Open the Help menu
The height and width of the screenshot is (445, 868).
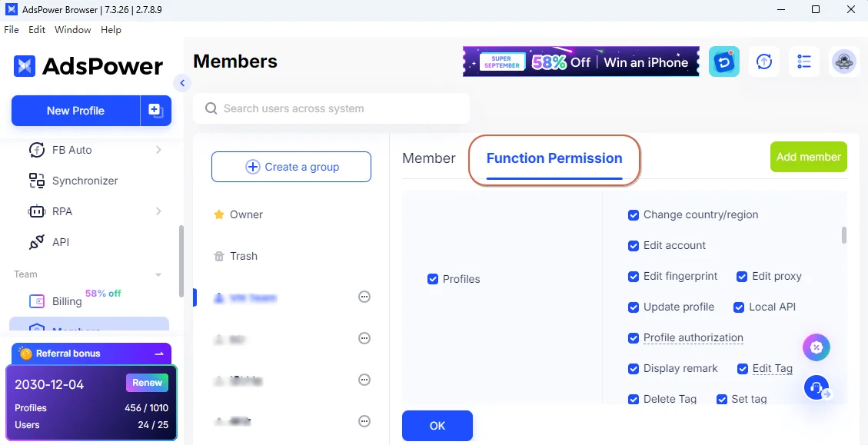(x=111, y=30)
